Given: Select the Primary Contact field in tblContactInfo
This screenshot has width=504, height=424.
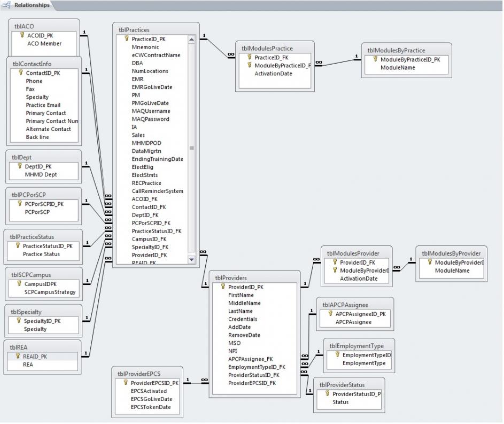Looking at the screenshot, I should pyautogui.click(x=46, y=113).
